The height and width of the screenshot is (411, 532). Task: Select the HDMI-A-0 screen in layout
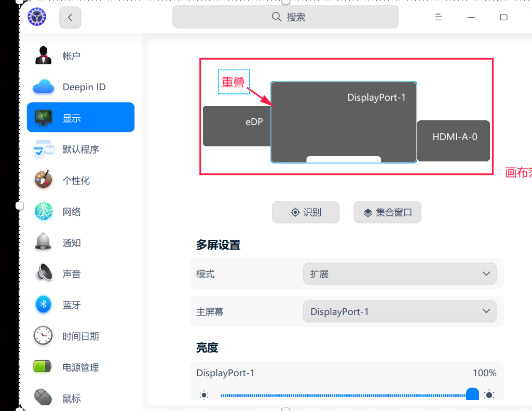pyautogui.click(x=453, y=141)
